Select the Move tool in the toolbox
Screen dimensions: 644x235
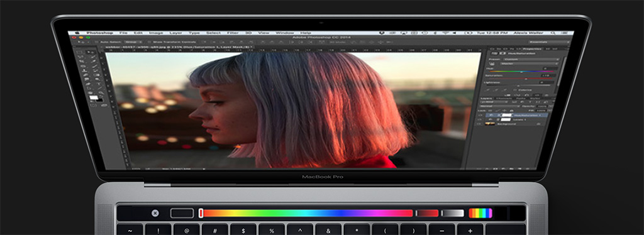[91, 53]
